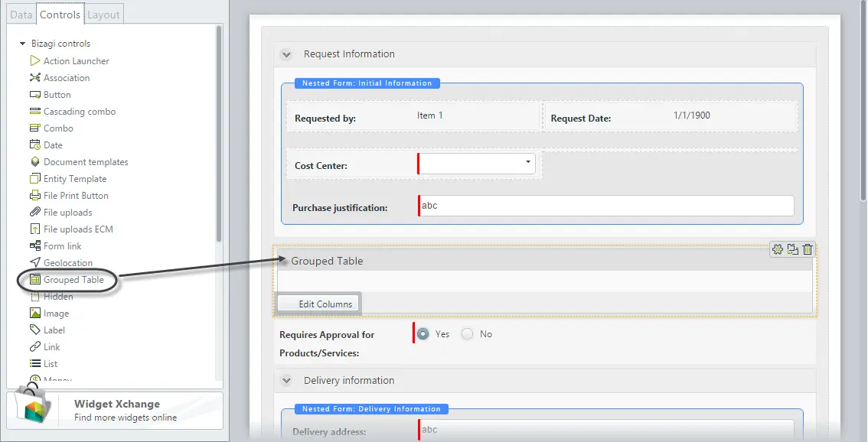Click the "Nested Form: Initial Information" label
This screenshot has height=442, width=868.
(x=367, y=83)
